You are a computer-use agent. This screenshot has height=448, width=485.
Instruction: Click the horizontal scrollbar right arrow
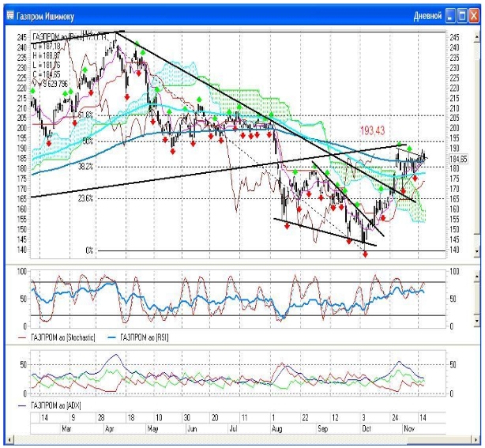tap(476, 439)
